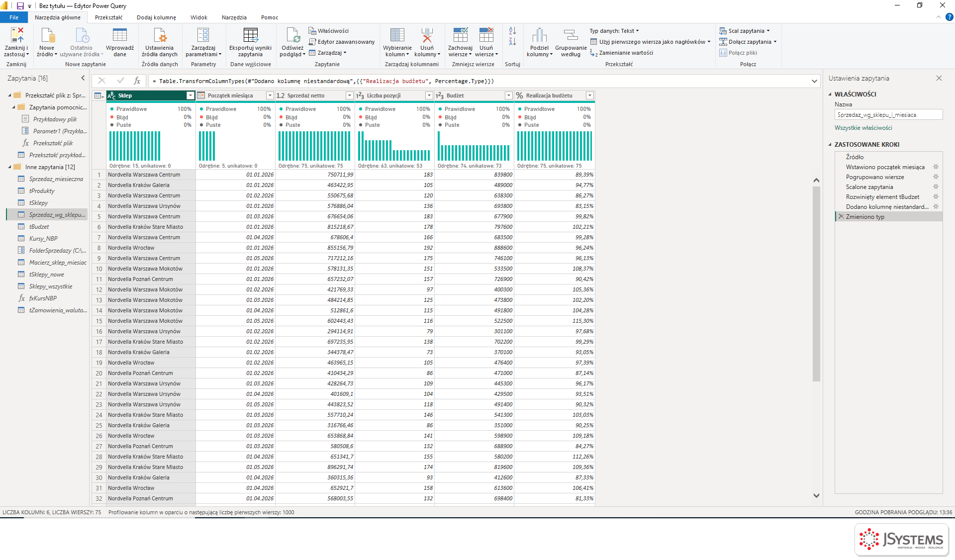Select Kursy_NBP query
Image resolution: width=955 pixels, height=560 pixels.
click(43, 239)
